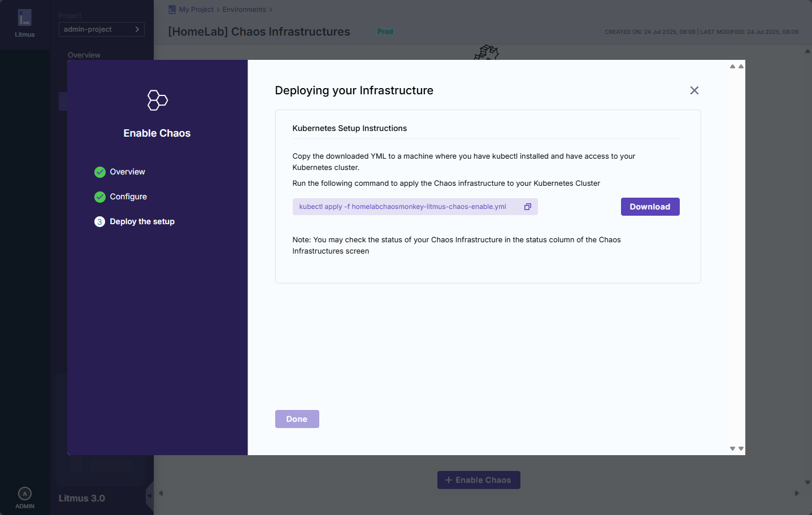This screenshot has width=812, height=515.
Task: Click the Litmus logo icon
Action: [x=24, y=18]
